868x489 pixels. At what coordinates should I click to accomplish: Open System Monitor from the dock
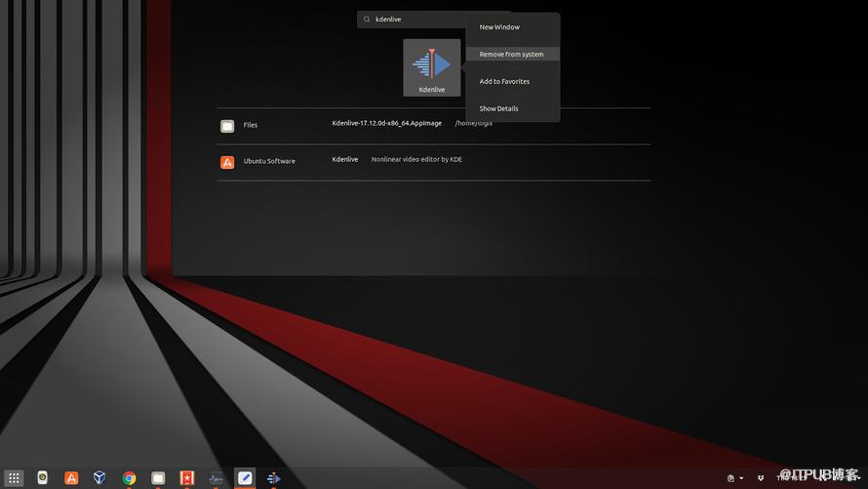click(x=216, y=478)
